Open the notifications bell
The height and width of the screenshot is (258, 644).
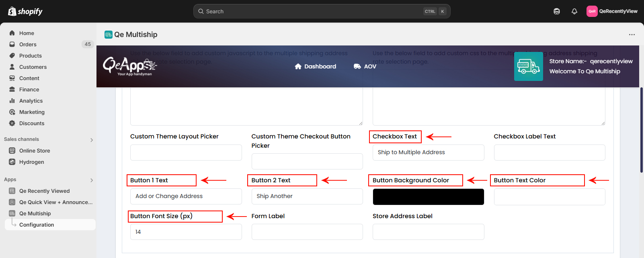pos(574,11)
